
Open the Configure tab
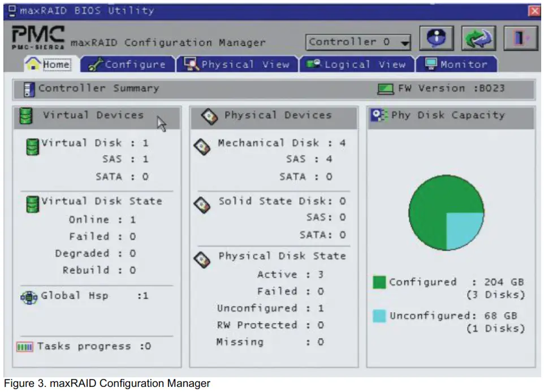click(128, 64)
